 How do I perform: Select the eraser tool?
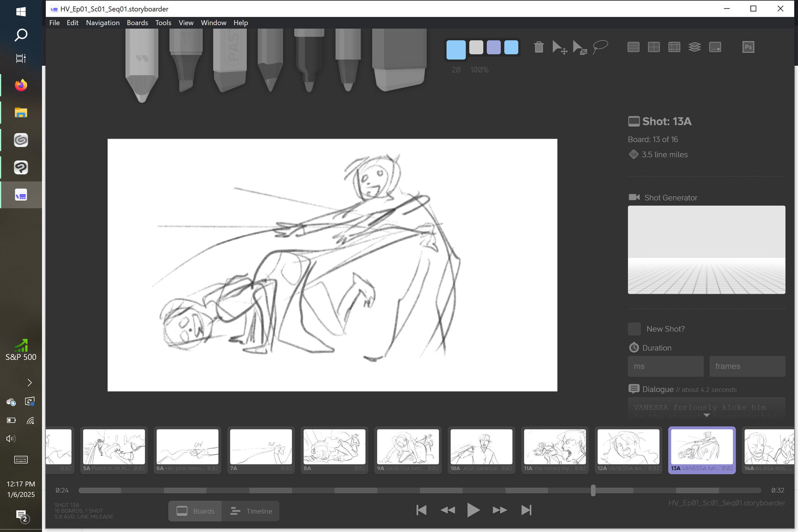[x=399, y=59]
